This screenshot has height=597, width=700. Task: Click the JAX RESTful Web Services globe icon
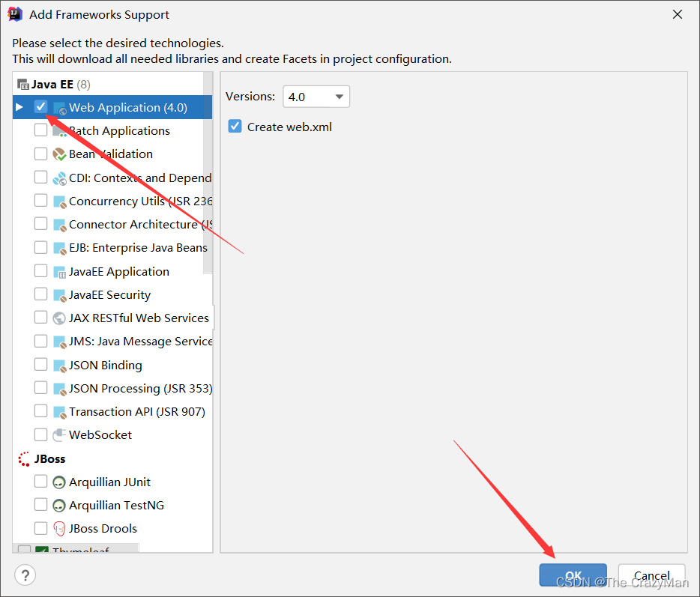click(59, 318)
